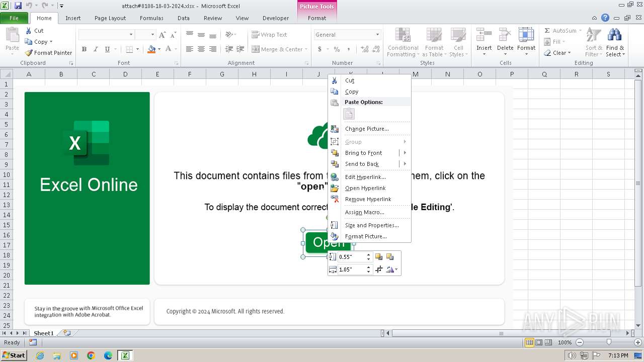Choose Format Picture in context menu
This screenshot has width=644, height=362.
pos(370,236)
